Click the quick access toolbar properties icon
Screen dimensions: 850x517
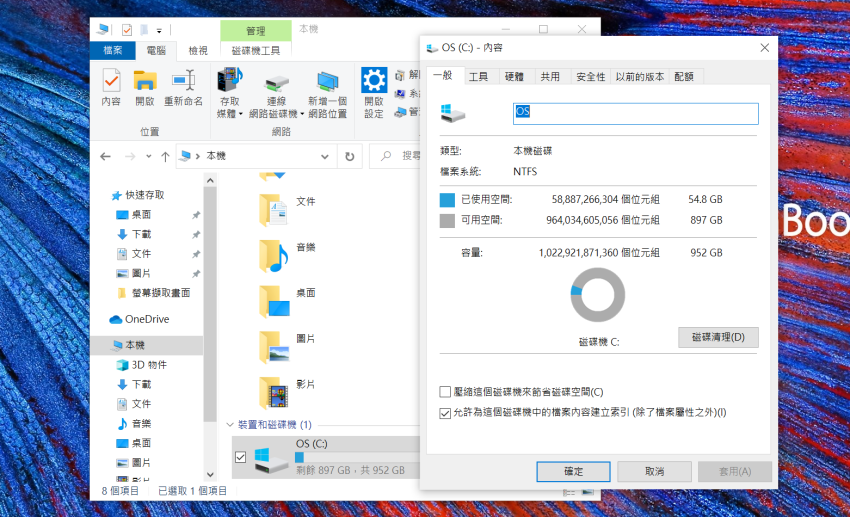click(127, 30)
